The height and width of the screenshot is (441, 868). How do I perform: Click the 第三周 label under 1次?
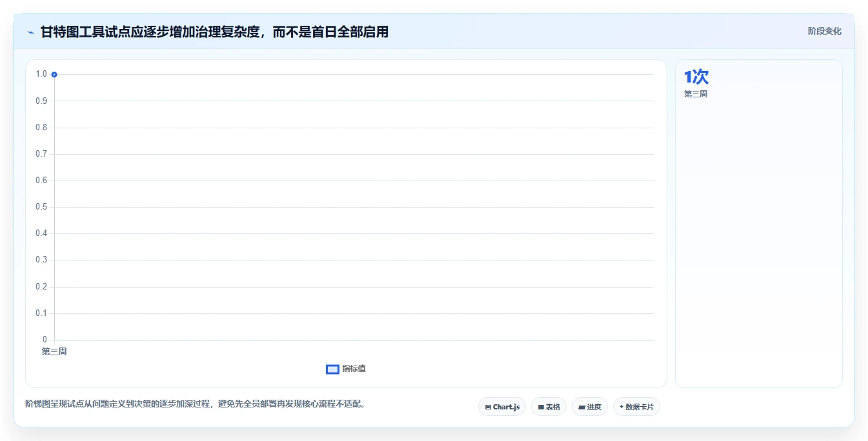[x=696, y=94]
